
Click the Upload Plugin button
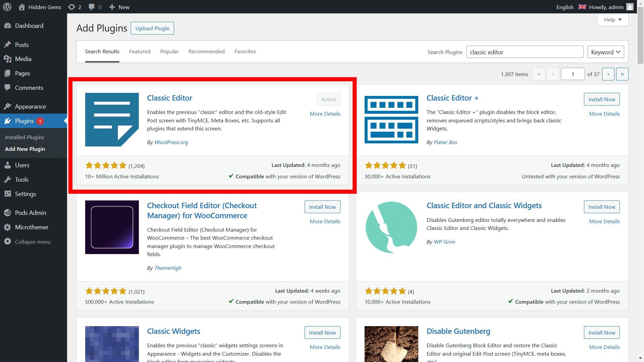(152, 28)
